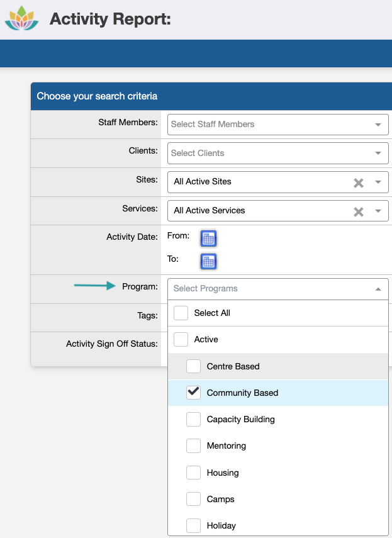
Task: Tick the Housing program checkbox
Action: pos(193,473)
